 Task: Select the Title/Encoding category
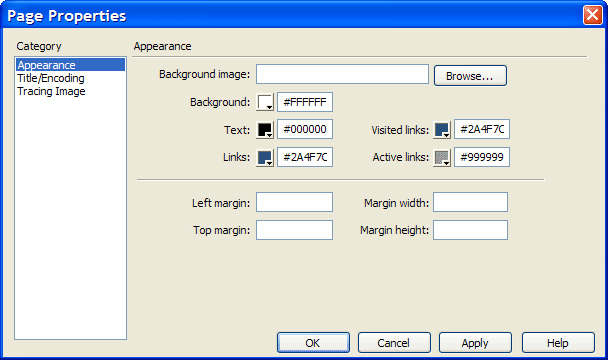(x=51, y=78)
